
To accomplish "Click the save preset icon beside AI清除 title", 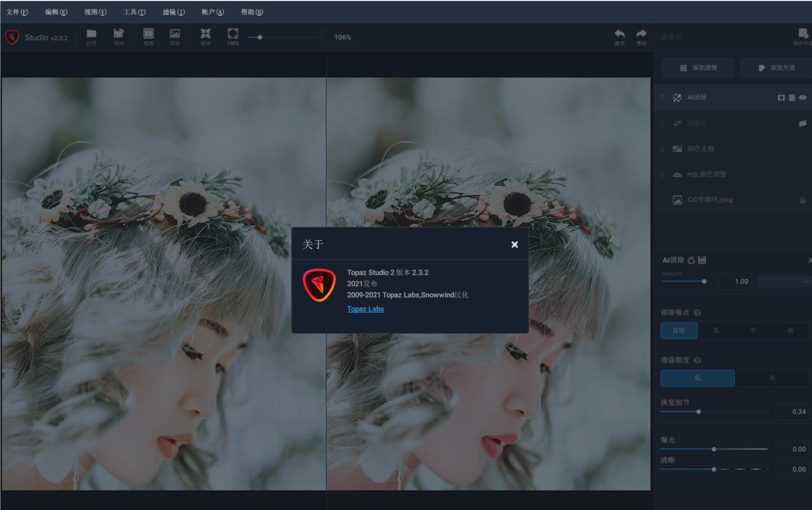I will pos(702,260).
